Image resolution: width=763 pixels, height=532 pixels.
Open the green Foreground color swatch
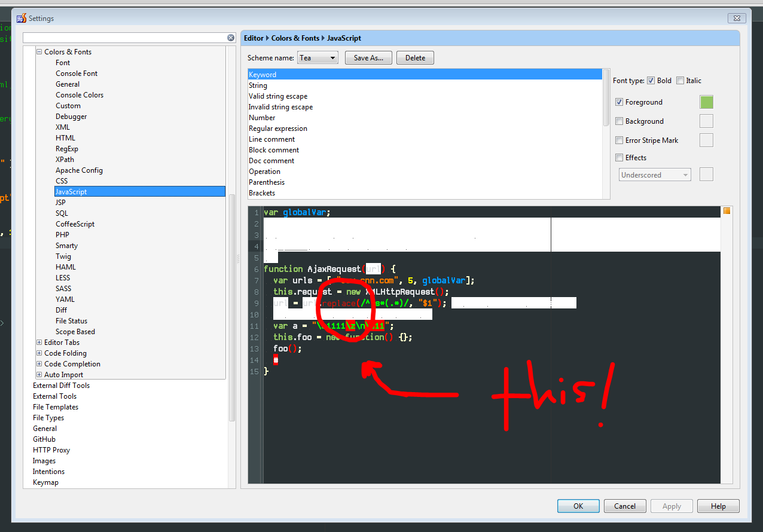[x=706, y=102]
